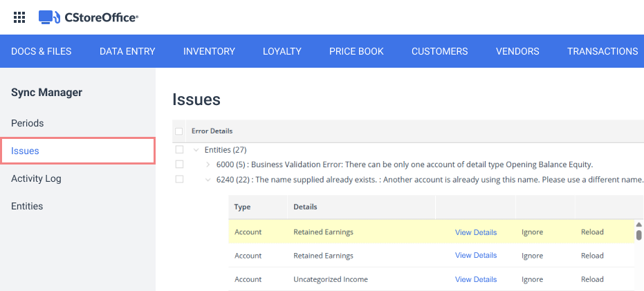Click Ignore for Uncategorized Income account
This screenshot has height=291, width=644.
tap(532, 279)
